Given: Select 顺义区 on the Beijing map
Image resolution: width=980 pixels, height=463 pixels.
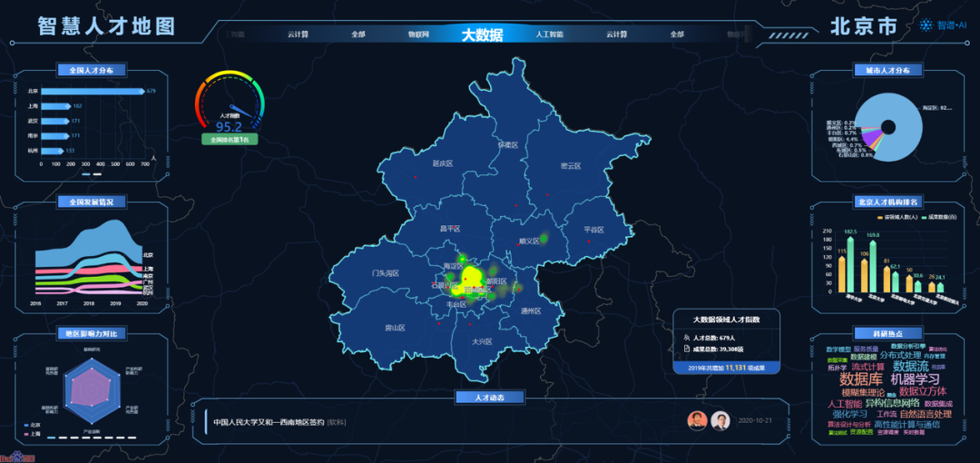Looking at the screenshot, I should pos(529,241).
